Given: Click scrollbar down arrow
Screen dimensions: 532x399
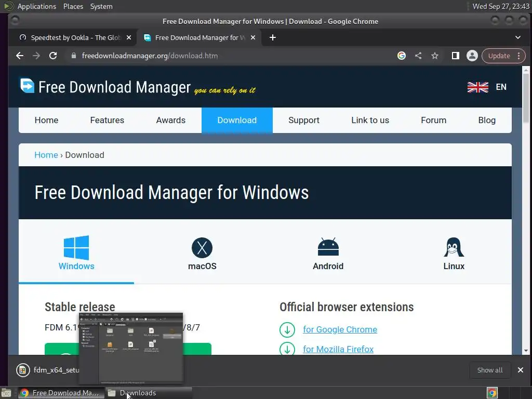Looking at the screenshot, I should 526,351.
